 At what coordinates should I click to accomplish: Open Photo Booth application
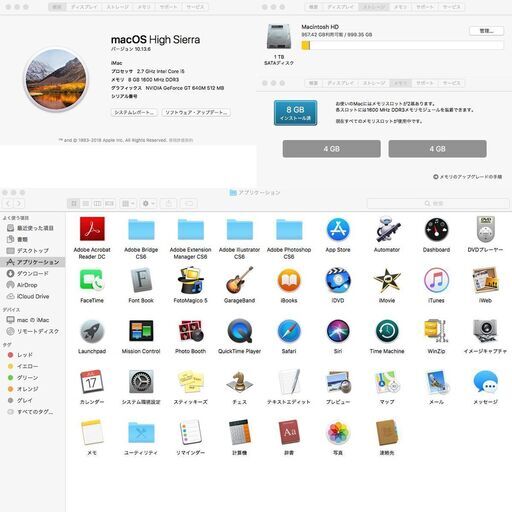click(190, 331)
